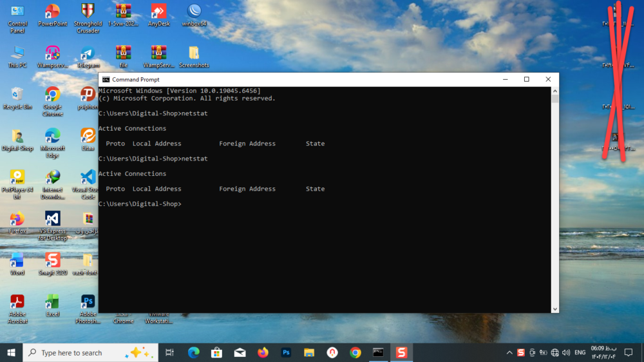Click the 'Microsoft Windows [Version 10.0.19045.6456]' line
Image resolution: width=644 pixels, height=362 pixels.
click(180, 91)
